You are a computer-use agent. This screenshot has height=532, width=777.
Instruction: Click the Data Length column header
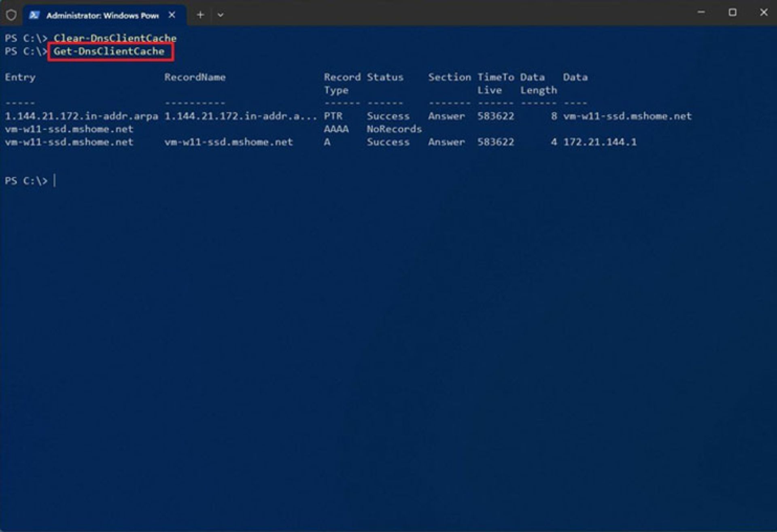539,84
